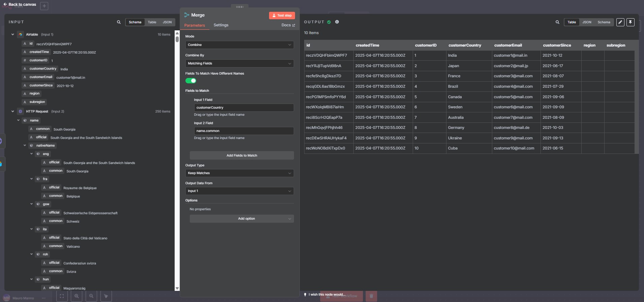Click the Test step button

click(282, 16)
